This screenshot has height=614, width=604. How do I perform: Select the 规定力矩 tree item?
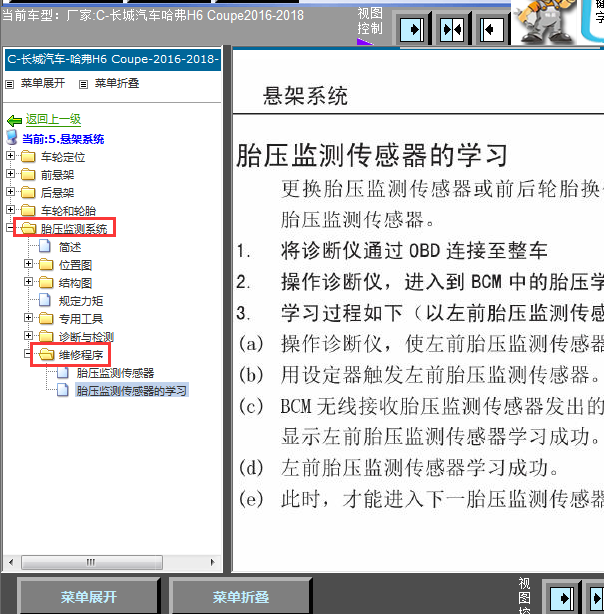click(81, 301)
